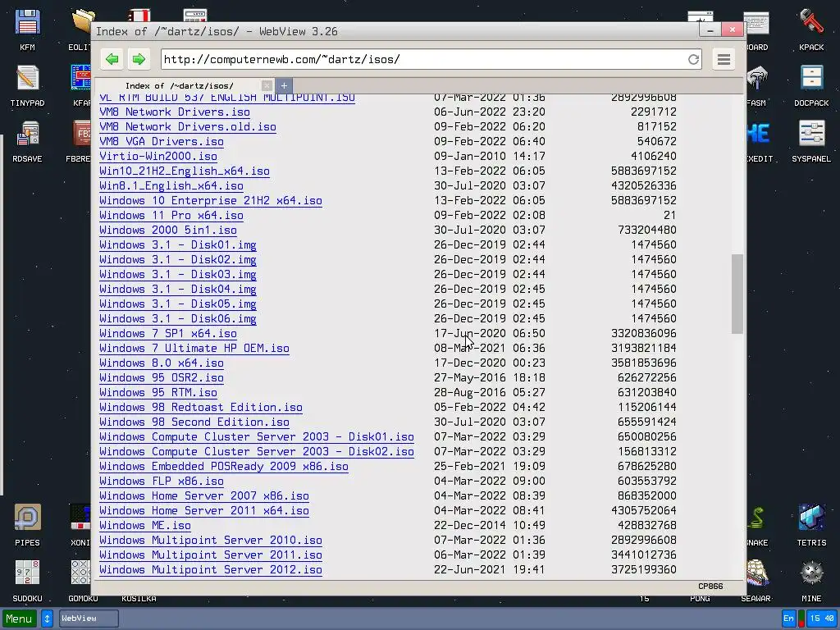Screen dimensions: 840x630
Task: Open Windows 7 Ultimate HP OEM.iso link
Action: pos(194,348)
